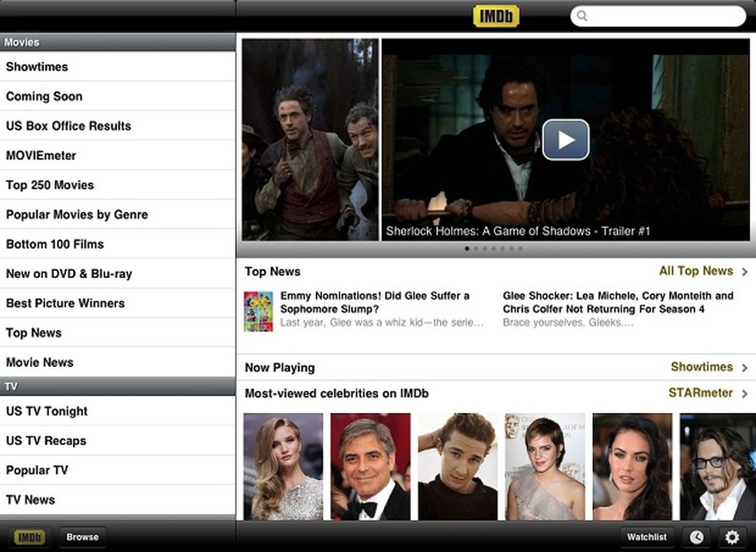
Task: Select MOVIEmeter
Action: click(118, 156)
